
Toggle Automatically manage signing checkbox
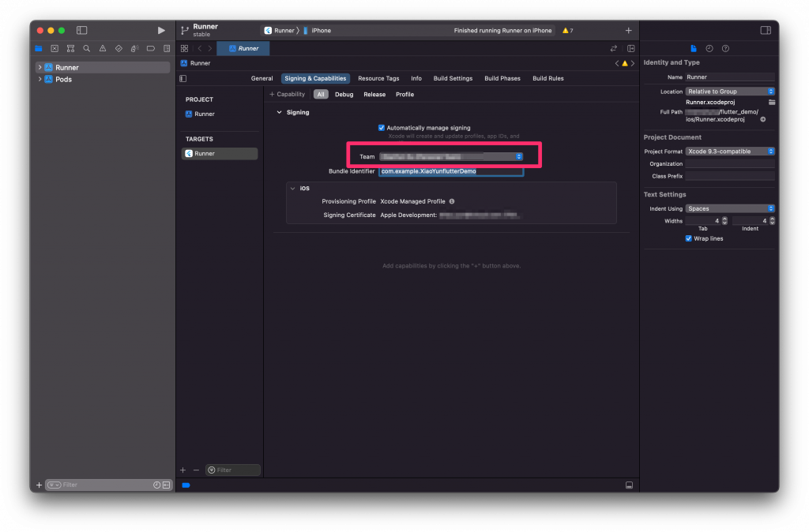pos(382,128)
